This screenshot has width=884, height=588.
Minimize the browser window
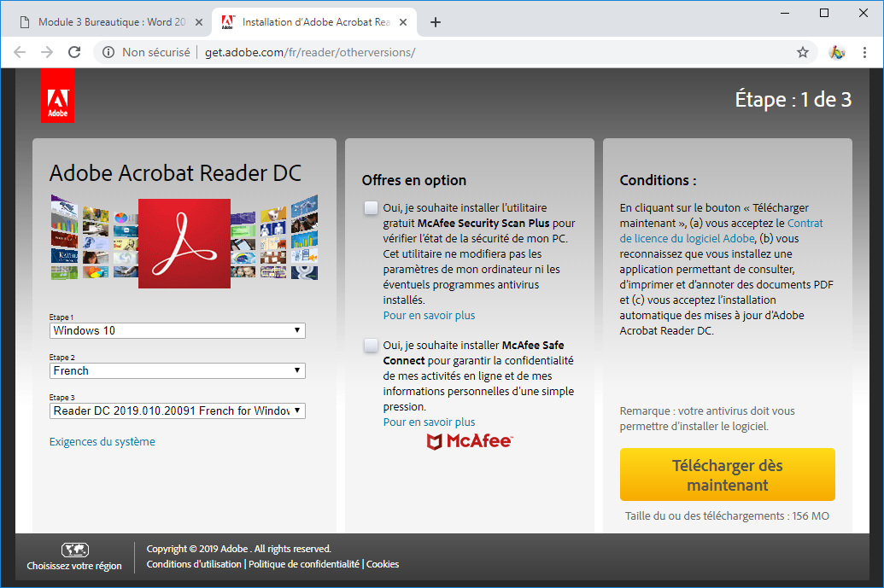click(x=785, y=13)
